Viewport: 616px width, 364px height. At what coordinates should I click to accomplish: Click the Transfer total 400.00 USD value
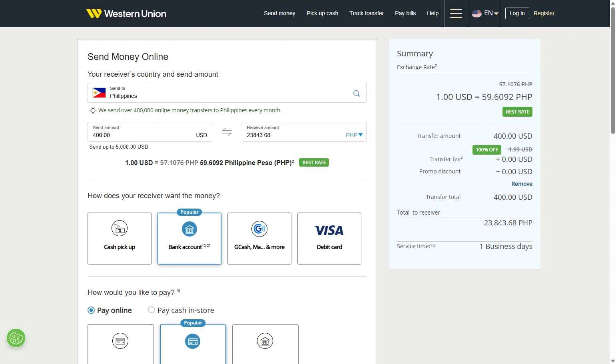tap(513, 197)
